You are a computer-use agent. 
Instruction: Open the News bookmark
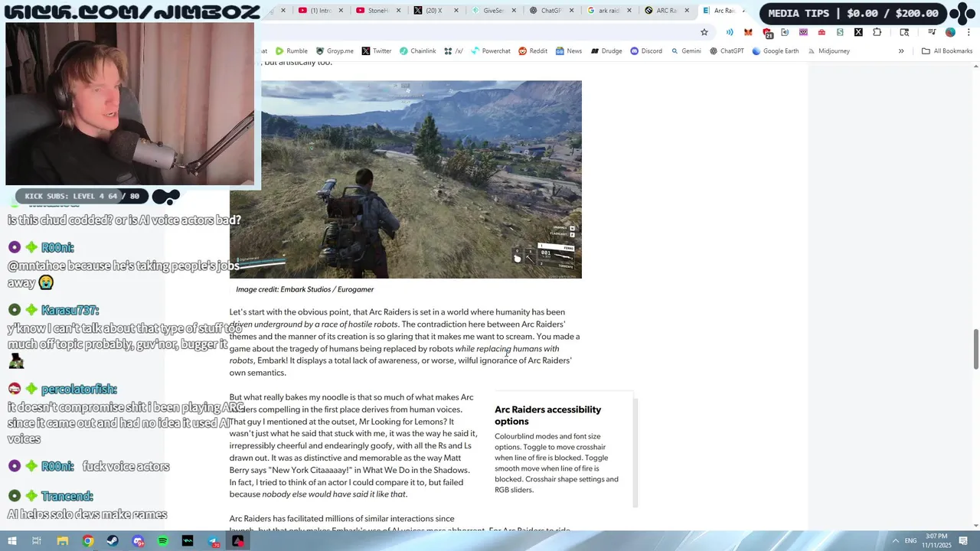569,51
